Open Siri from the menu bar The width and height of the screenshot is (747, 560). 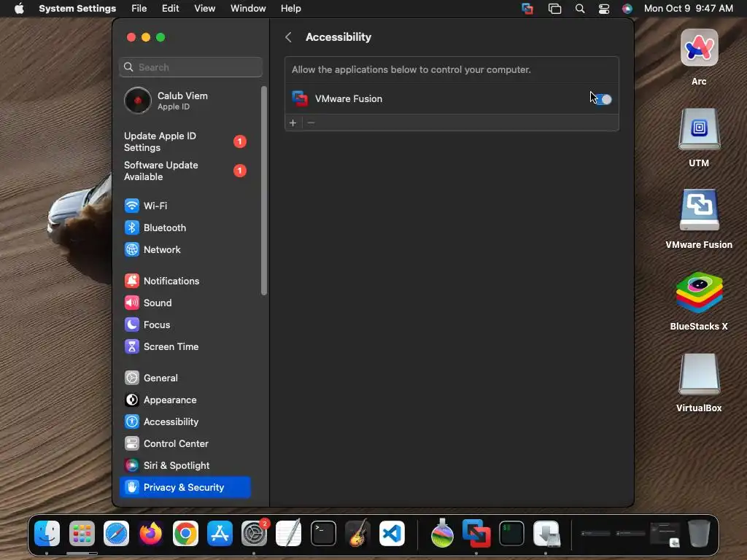coord(627,9)
